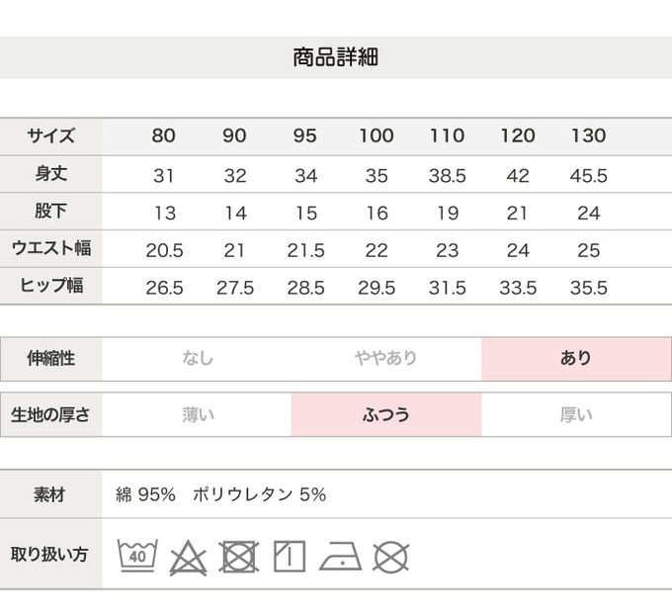Choose the ややあり stretch option
672x616 pixels.
[386, 359]
